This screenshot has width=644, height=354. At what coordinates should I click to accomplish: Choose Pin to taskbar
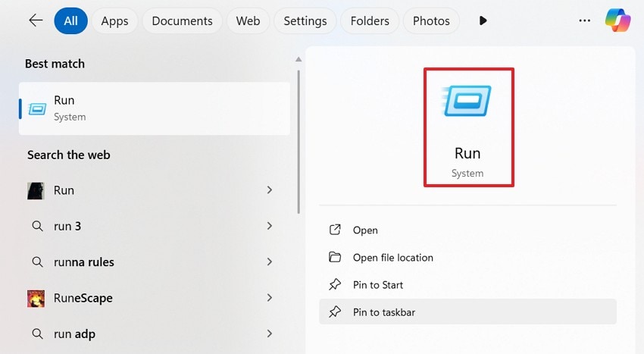[467, 312]
